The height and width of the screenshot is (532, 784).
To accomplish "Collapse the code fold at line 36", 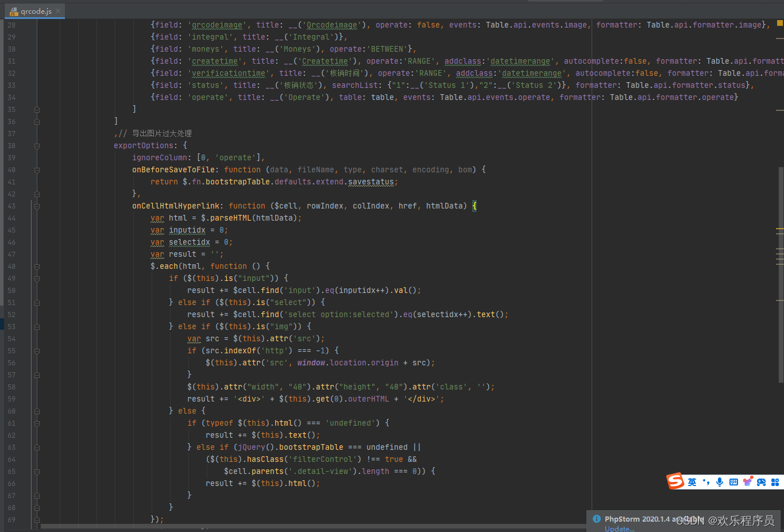I will point(37,121).
